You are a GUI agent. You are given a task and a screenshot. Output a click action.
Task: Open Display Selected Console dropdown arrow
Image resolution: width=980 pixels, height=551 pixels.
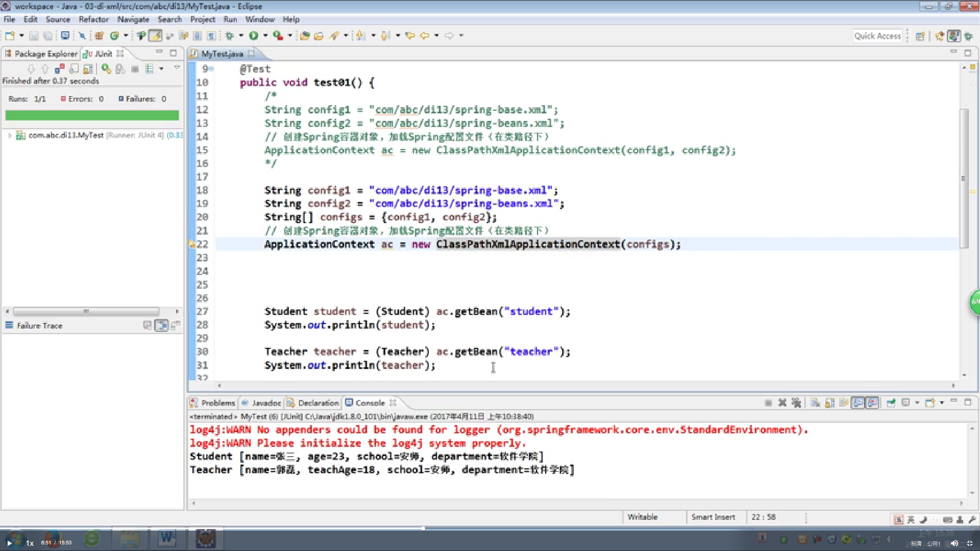point(917,403)
